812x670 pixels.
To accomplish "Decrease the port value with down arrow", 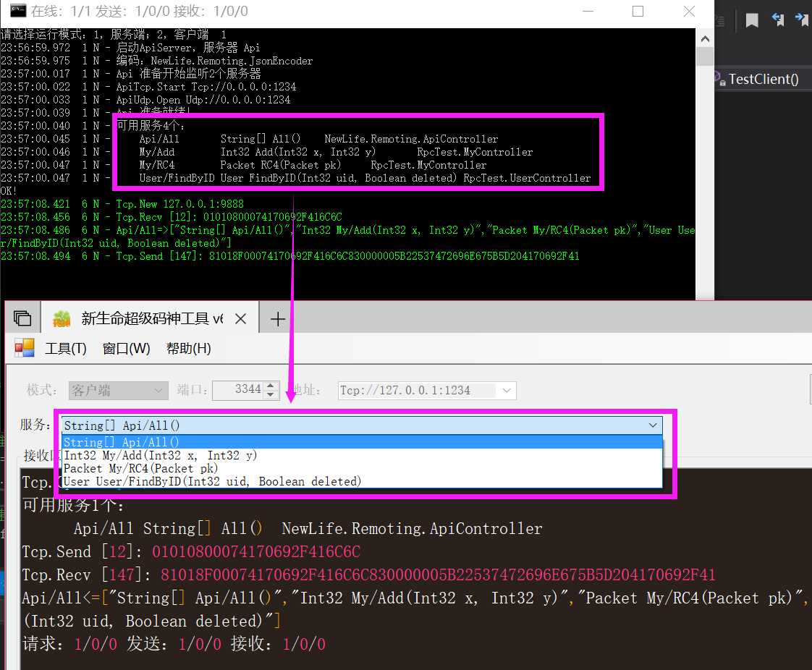I will [x=271, y=395].
